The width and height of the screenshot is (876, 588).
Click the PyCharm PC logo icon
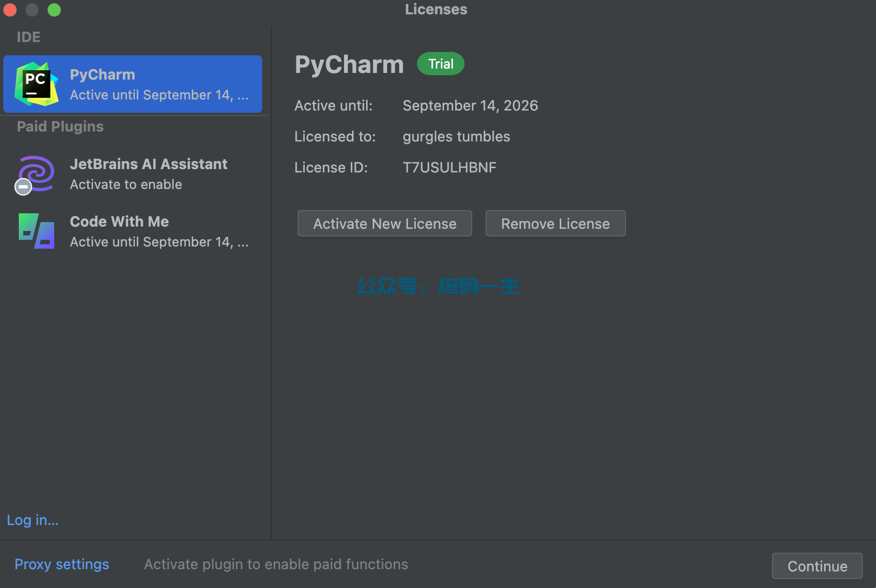point(36,84)
